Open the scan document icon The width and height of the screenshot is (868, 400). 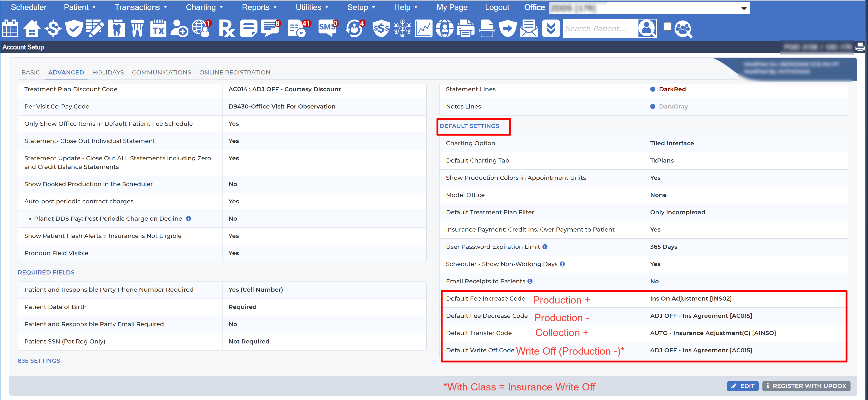pos(487,29)
